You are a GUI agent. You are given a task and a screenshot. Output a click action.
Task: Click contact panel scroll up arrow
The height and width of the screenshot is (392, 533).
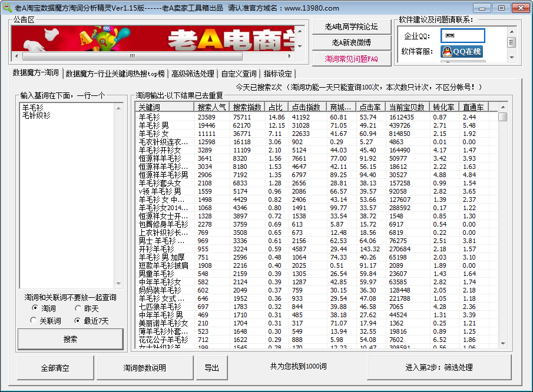[512, 32]
